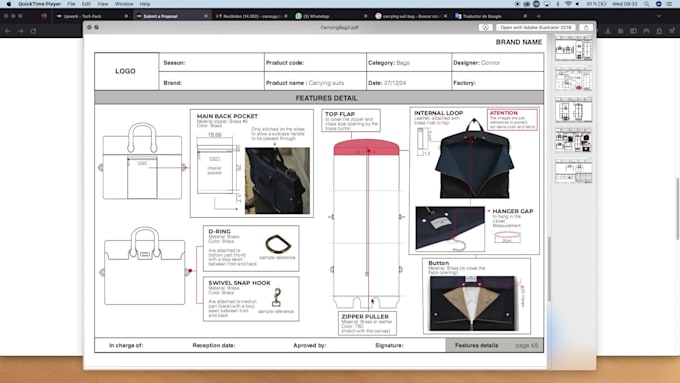Screen dimensions: 680x383
Task: Click the SWIVEL SNAP HOOK heading
Action: [239, 283]
